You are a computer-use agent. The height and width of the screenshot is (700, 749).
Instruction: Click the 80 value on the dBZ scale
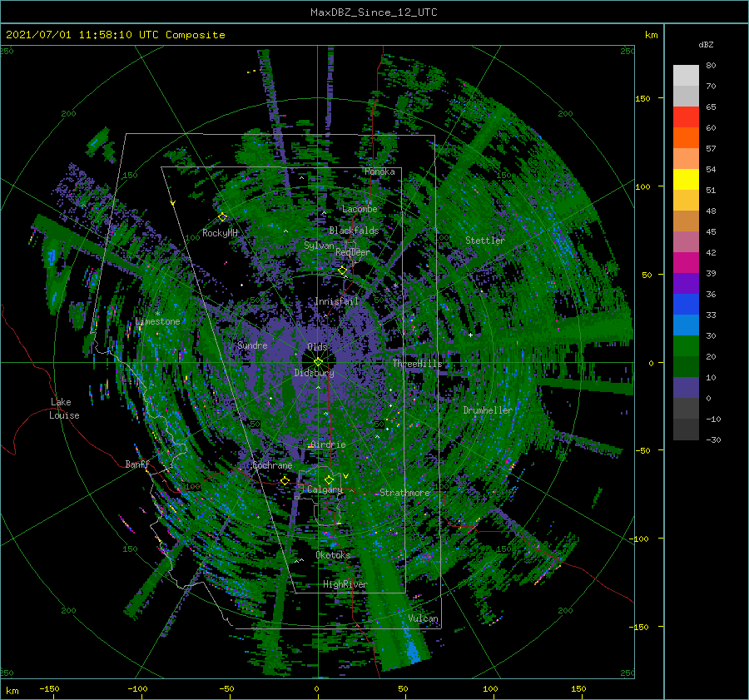[711, 66]
